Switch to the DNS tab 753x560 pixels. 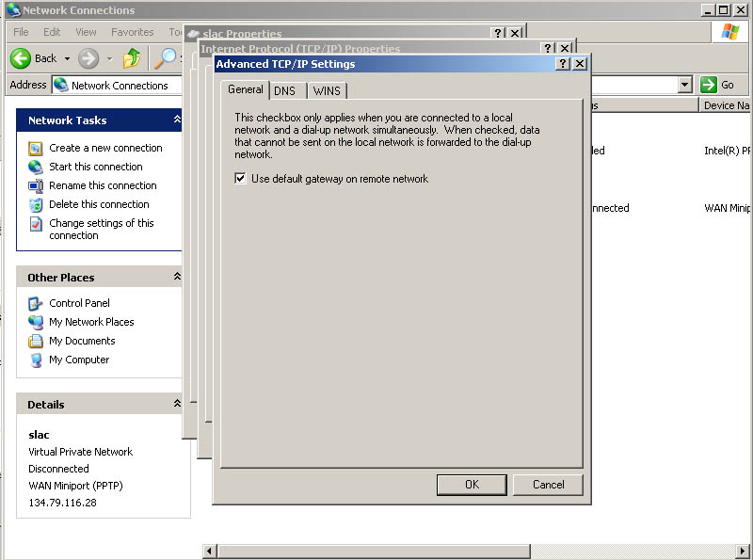[x=288, y=90]
